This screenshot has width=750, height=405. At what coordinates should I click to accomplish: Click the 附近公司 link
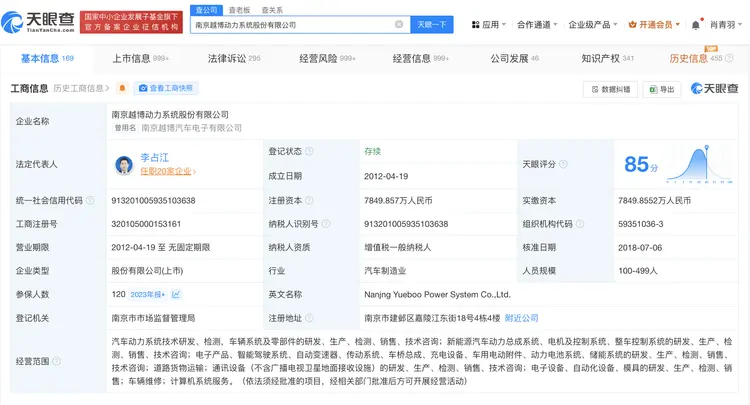(x=521, y=318)
